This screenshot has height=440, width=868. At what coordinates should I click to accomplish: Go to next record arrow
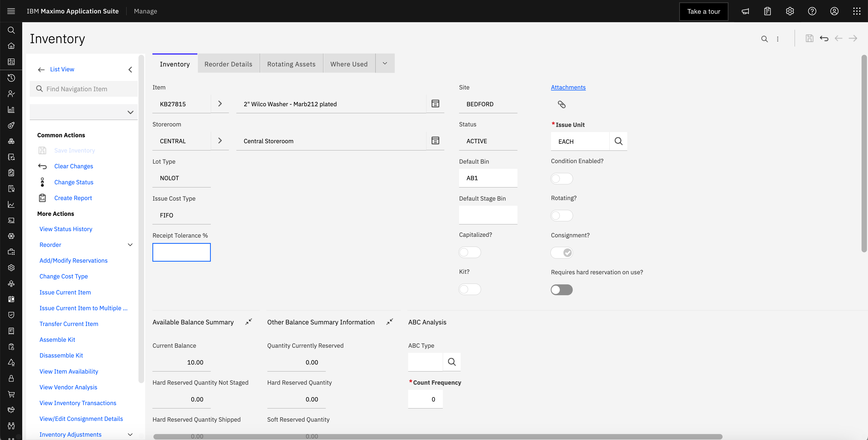(853, 39)
